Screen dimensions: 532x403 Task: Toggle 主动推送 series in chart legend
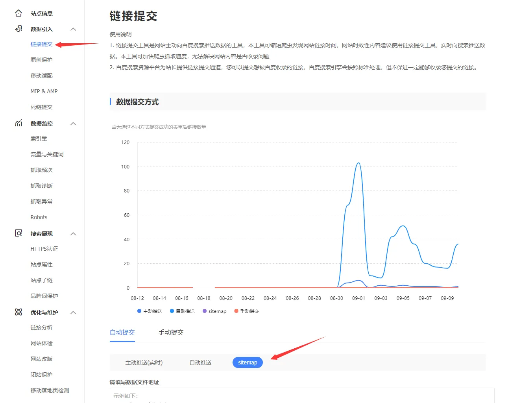150,311
